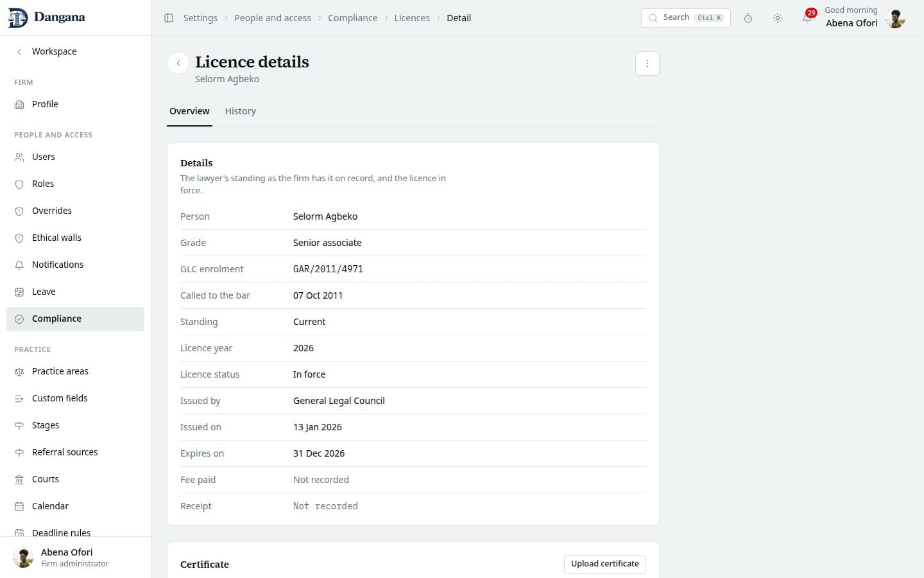Open Licences breadcrumb link

coord(412,18)
